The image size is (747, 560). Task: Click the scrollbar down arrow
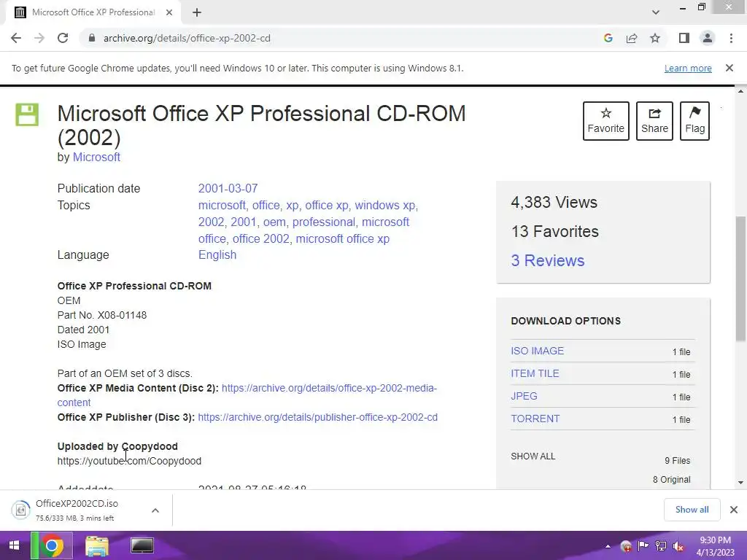740,483
